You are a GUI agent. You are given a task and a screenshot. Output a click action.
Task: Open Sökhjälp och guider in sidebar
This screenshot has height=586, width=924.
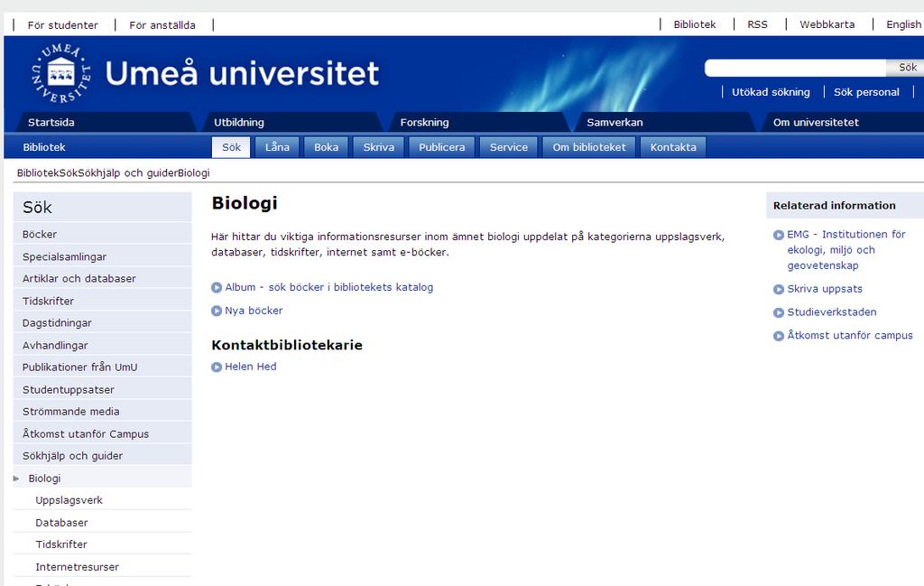pos(103,455)
